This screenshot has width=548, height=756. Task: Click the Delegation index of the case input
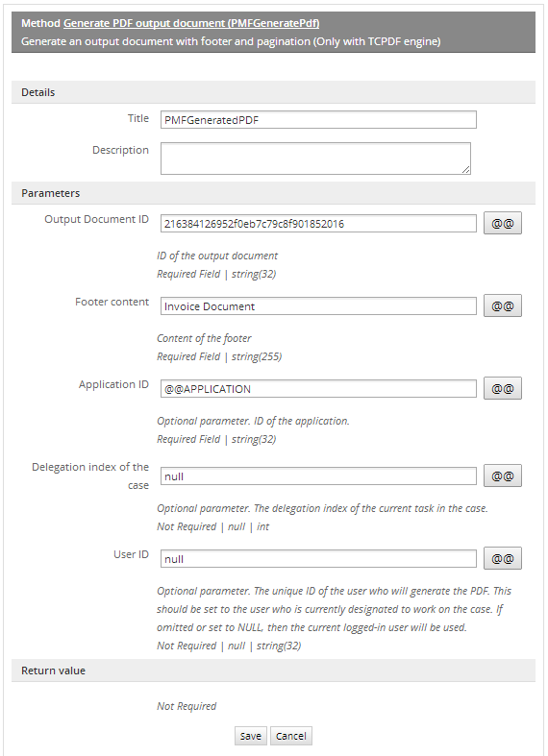pos(318,476)
